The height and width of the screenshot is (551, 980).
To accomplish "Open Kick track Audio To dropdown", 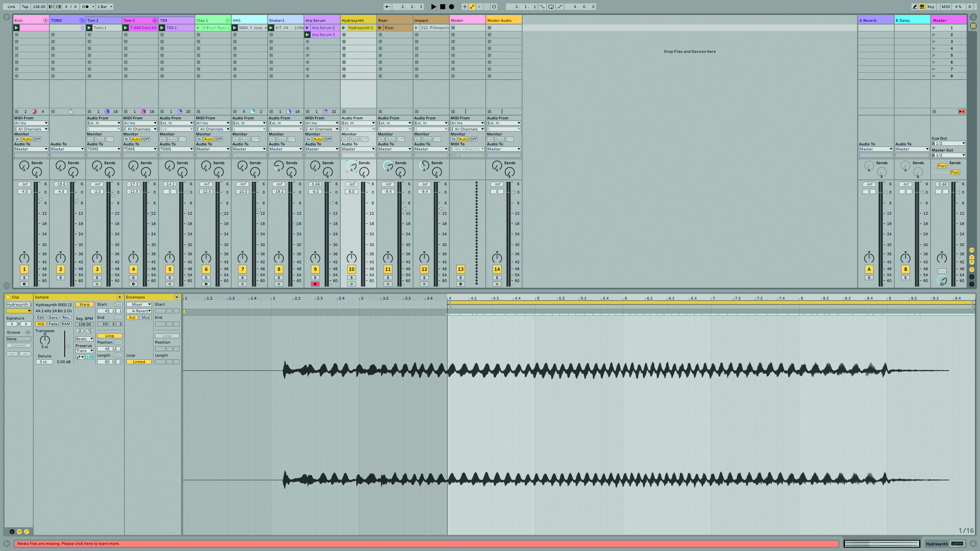I will (x=31, y=149).
